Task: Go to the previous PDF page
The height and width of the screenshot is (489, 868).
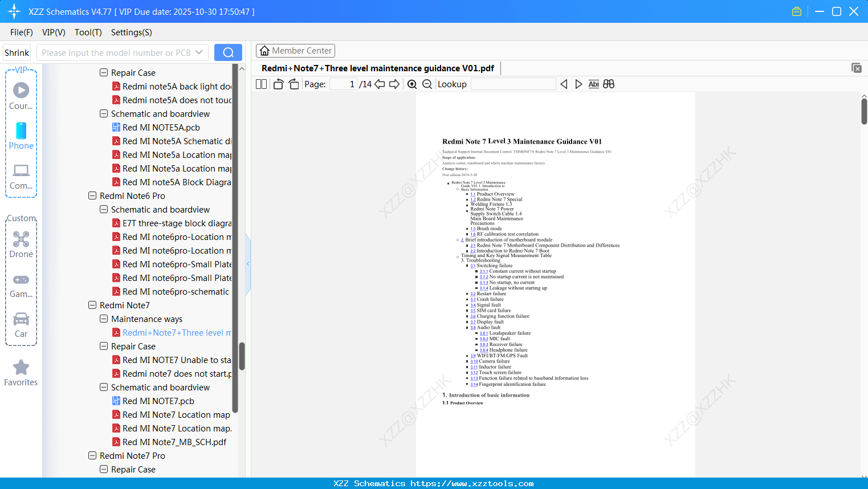Action: [x=380, y=84]
